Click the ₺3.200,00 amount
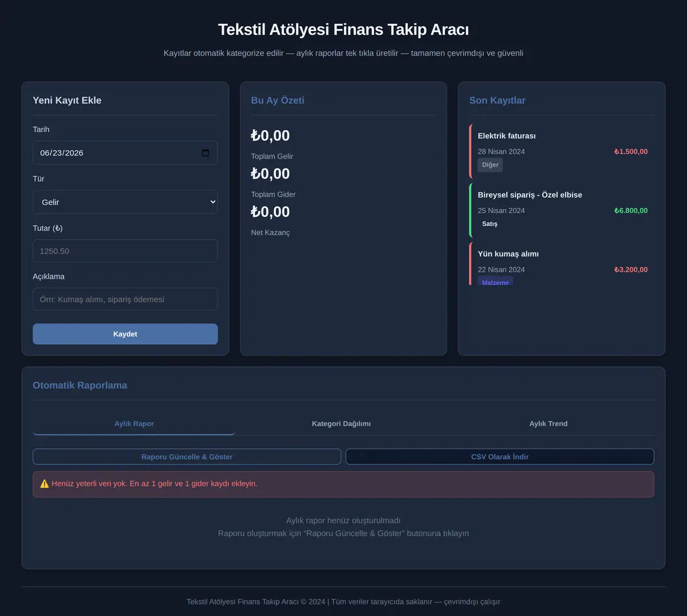The width and height of the screenshot is (687, 616). pos(631,270)
